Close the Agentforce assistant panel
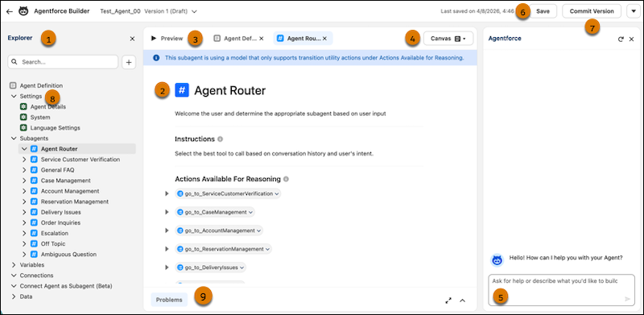 [x=632, y=39]
